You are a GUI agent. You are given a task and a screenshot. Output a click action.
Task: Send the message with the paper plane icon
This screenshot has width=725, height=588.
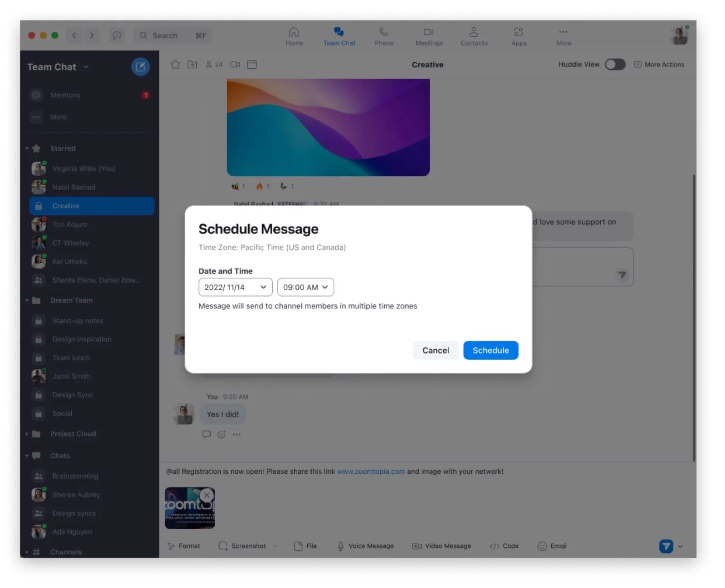click(x=622, y=275)
